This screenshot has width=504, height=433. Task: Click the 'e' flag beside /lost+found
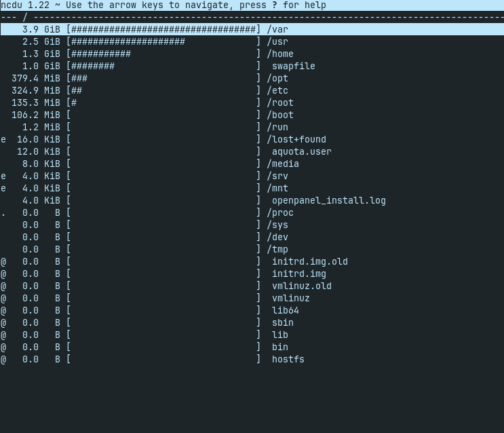click(x=3, y=140)
